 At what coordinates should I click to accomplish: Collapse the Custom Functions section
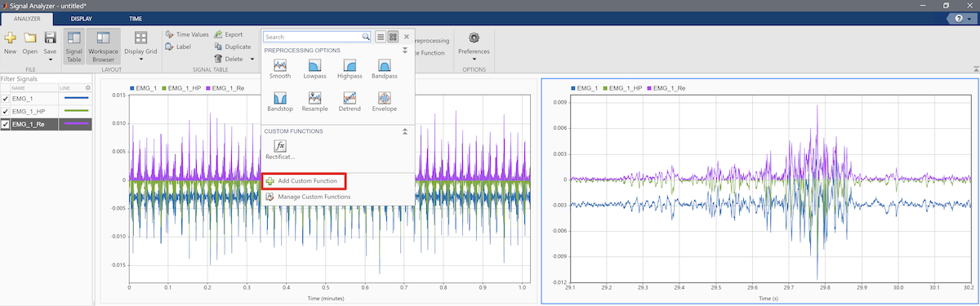pos(404,131)
